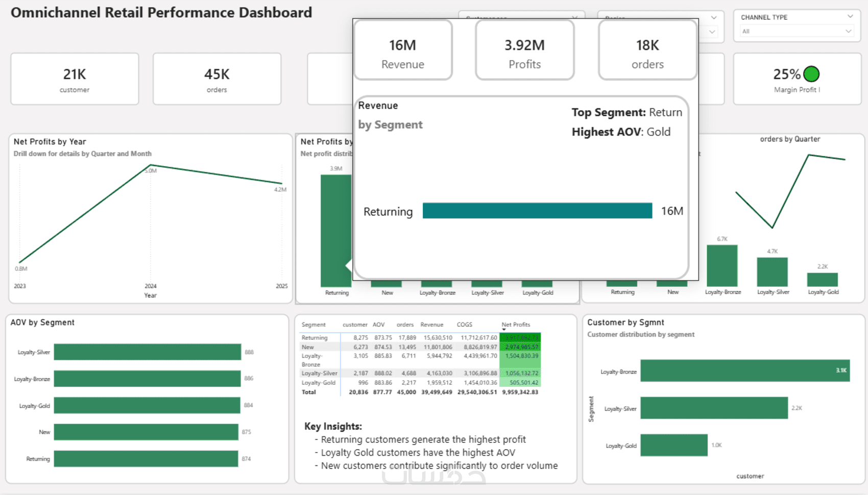Viewport: 868px width, 495px height.
Task: Select the 21K customer KPI card
Action: coord(75,79)
